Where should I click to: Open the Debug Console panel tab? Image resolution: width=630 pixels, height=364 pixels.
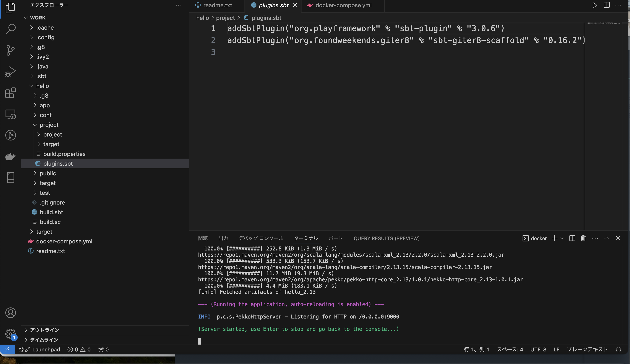point(261,238)
